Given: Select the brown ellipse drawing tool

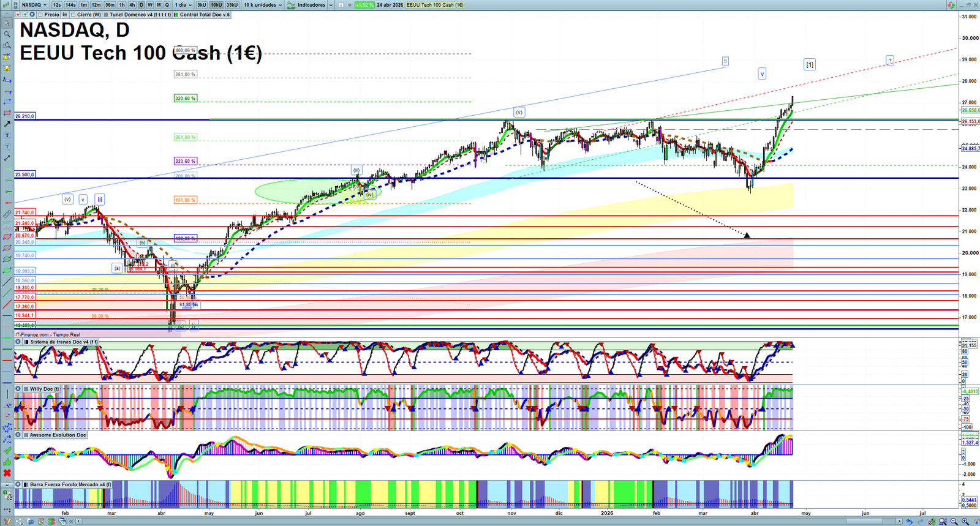Looking at the screenshot, I should coord(7,248).
